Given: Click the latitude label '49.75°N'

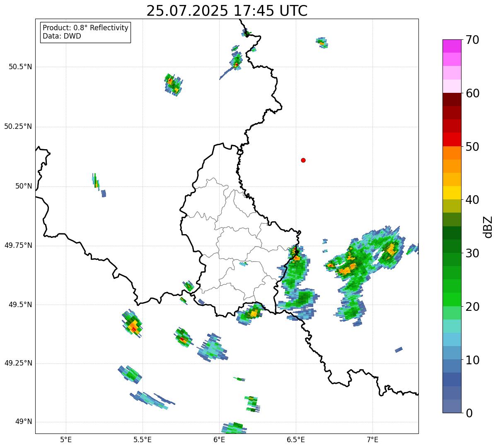Looking at the screenshot, I should pos(18,245).
